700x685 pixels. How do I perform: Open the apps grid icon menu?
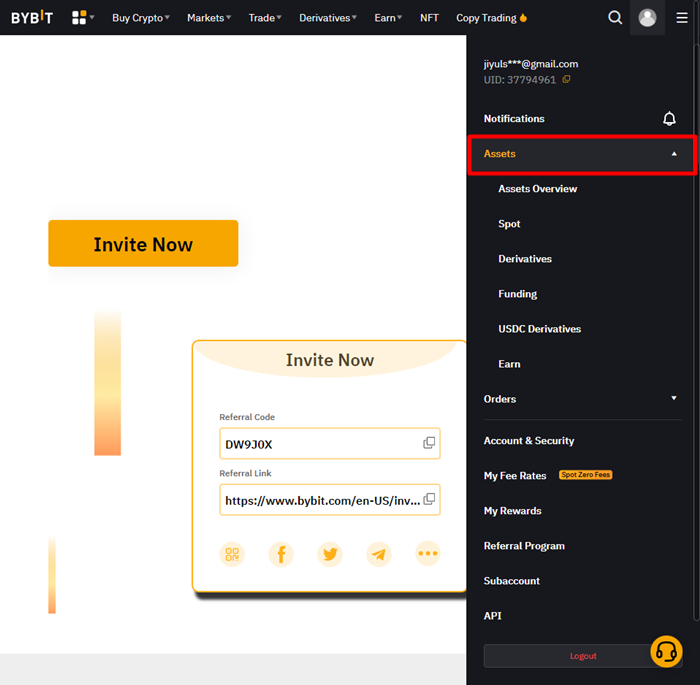pos(79,17)
